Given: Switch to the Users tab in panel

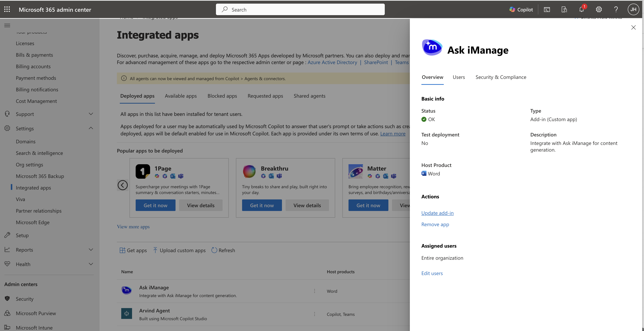Looking at the screenshot, I should 459,77.
